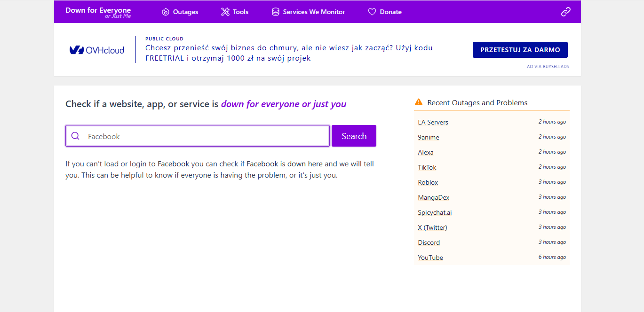Click the heart icon next to Donate
Image resolution: width=644 pixels, height=312 pixels.
coord(372,12)
